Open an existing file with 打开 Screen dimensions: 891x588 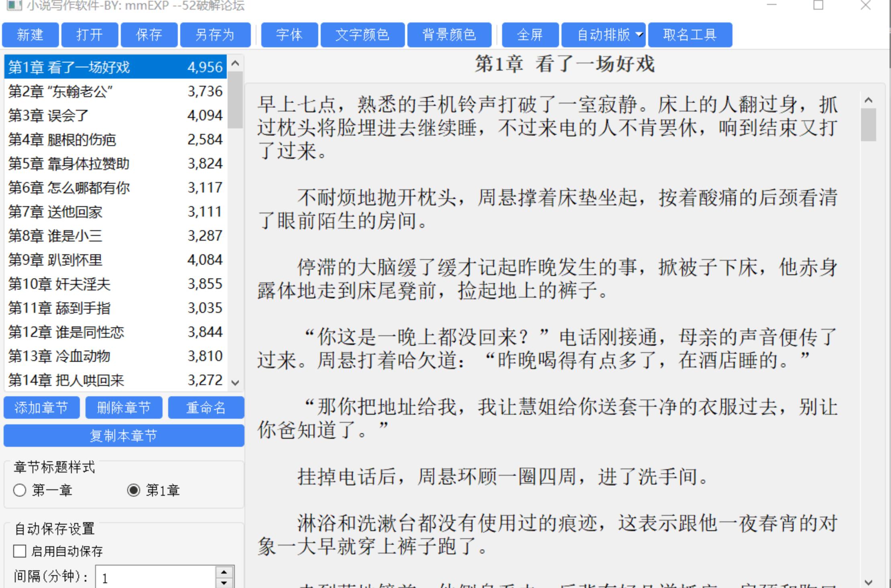click(89, 35)
